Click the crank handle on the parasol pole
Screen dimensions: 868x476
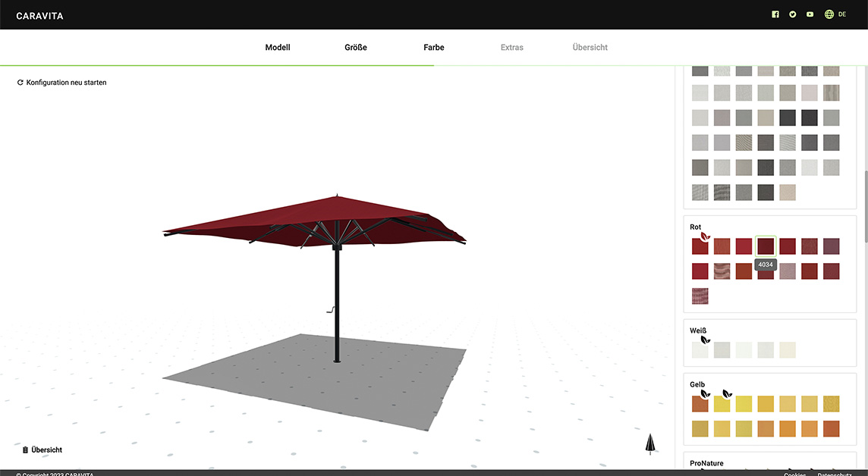[331, 310]
